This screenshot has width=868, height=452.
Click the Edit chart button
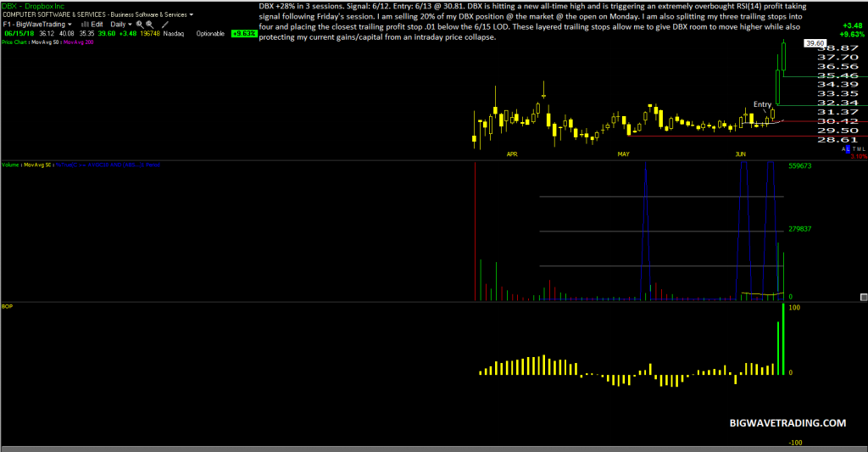pyautogui.click(x=97, y=25)
